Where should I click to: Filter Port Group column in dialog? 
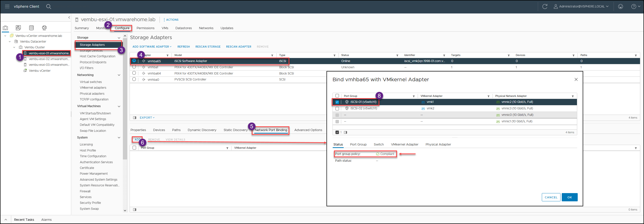click(414, 96)
